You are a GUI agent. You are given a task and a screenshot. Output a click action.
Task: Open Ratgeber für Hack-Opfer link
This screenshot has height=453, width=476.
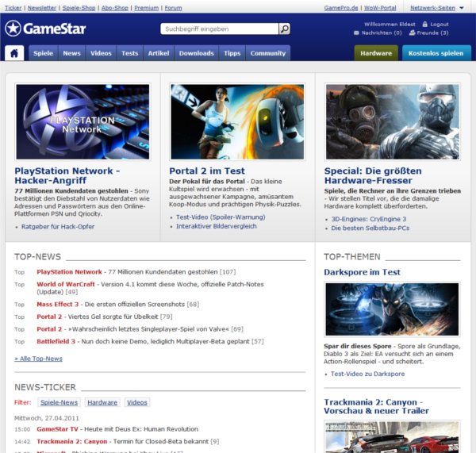(x=58, y=227)
